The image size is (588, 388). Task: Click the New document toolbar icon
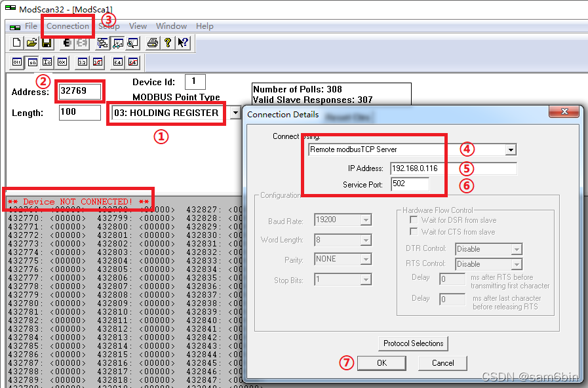[16, 43]
